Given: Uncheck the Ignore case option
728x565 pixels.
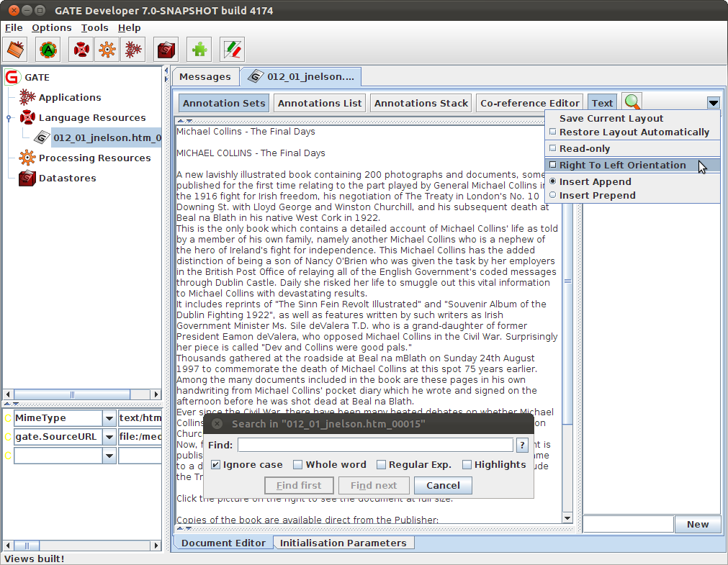Looking at the screenshot, I should coord(216,465).
